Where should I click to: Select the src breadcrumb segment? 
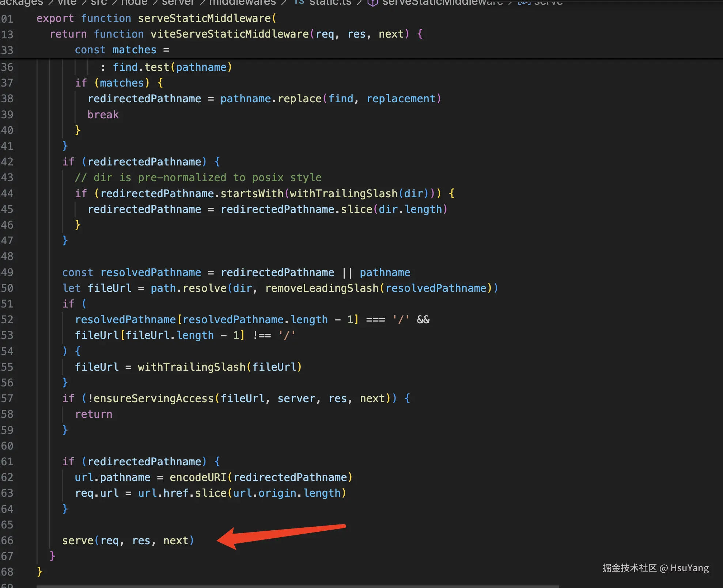click(99, 3)
